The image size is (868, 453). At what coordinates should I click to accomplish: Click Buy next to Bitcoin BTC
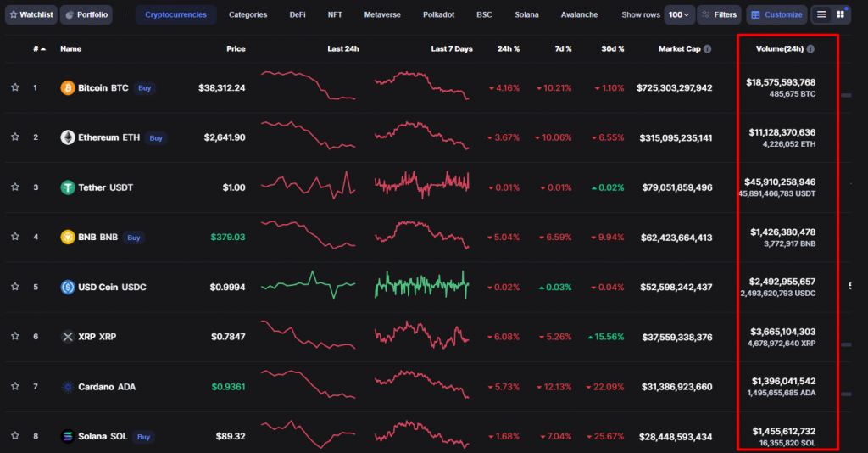pos(144,88)
